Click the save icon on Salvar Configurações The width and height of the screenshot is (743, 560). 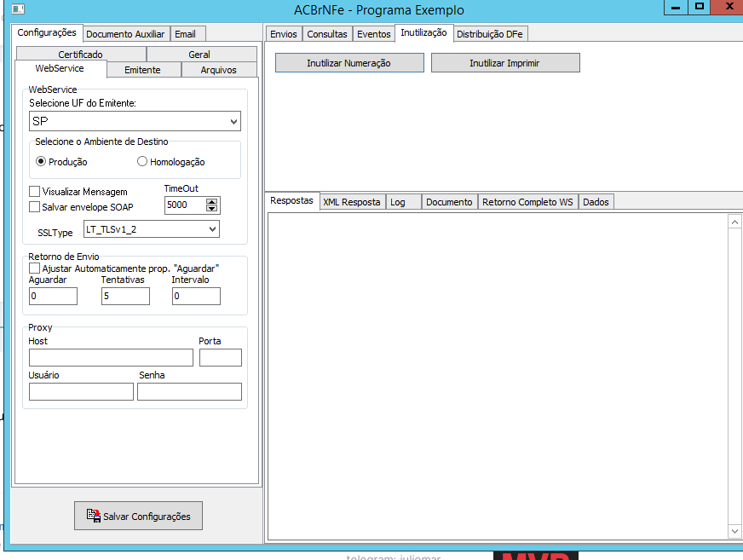click(x=94, y=516)
